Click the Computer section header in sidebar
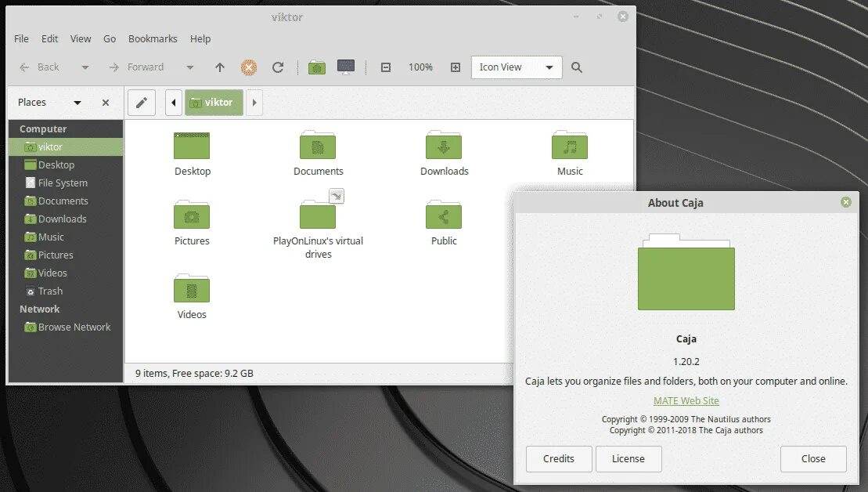The height and width of the screenshot is (492, 868). pyautogui.click(x=43, y=129)
